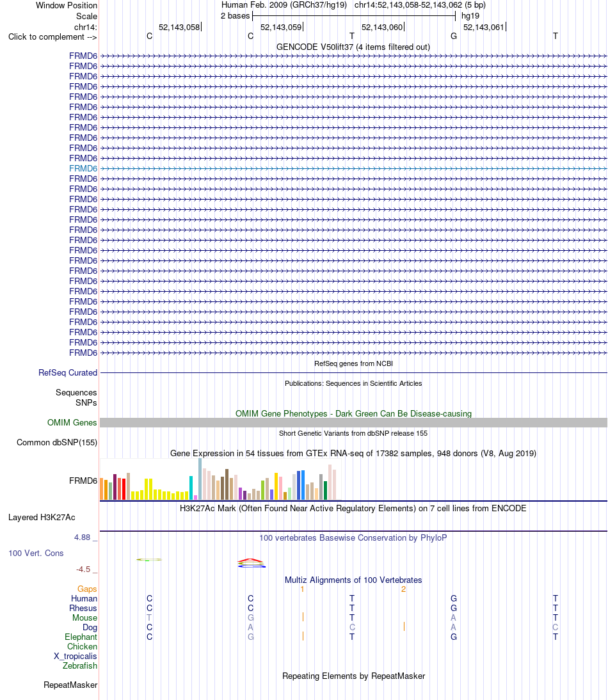Click the Common dbSNP(155) label
The width and height of the screenshot is (608, 700).
(x=57, y=442)
